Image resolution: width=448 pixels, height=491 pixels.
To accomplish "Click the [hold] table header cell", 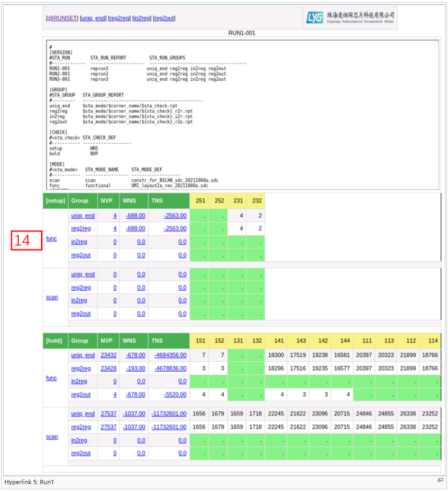I will pyautogui.click(x=56, y=341).
